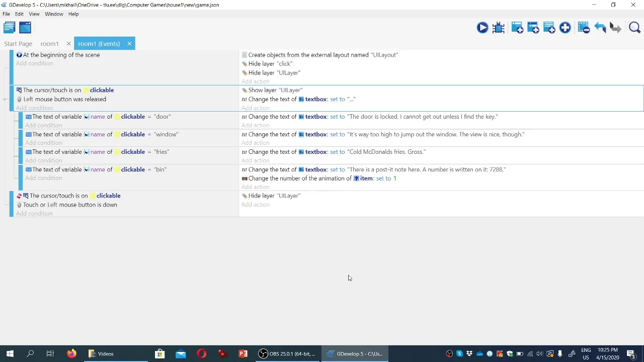Image resolution: width=644 pixels, height=362 pixels.
Task: Open the project manager icon
Action: pos(9,28)
